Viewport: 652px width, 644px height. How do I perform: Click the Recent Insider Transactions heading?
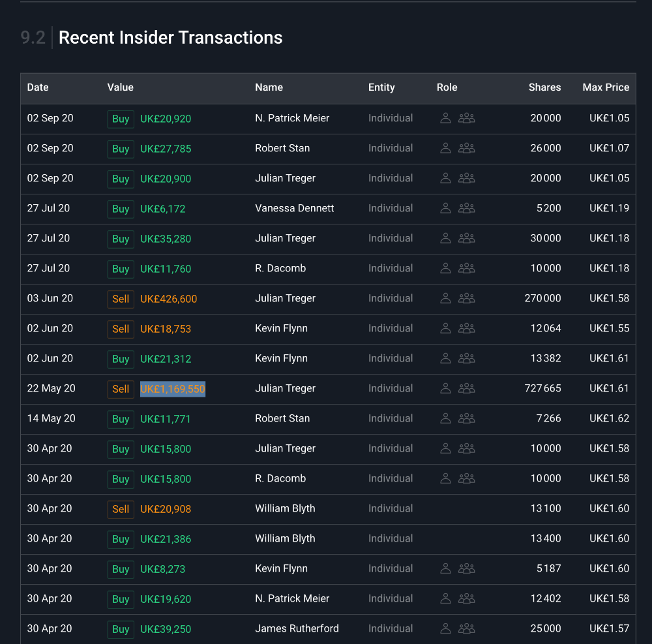point(170,38)
